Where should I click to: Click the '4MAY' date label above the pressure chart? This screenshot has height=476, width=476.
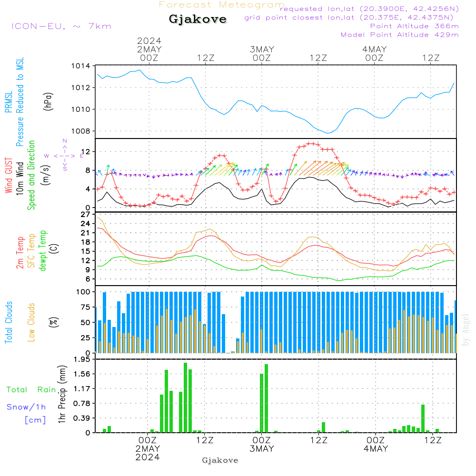375,49
